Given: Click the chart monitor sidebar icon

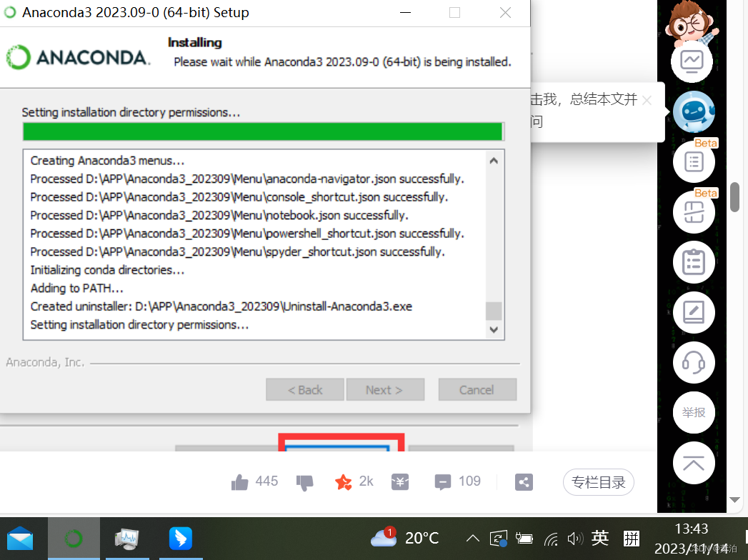Looking at the screenshot, I should point(692,61).
